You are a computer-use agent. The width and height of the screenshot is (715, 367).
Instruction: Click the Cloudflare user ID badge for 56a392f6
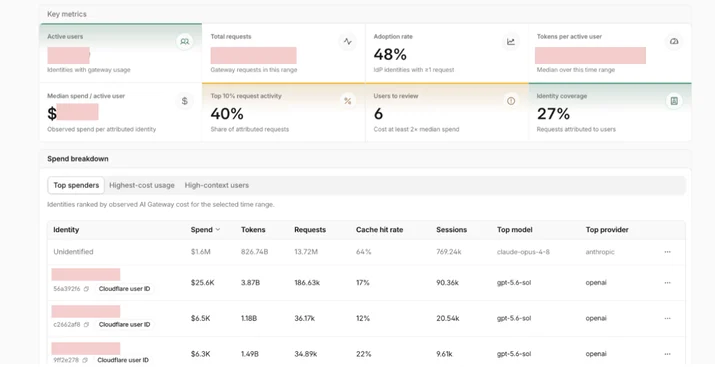point(124,289)
